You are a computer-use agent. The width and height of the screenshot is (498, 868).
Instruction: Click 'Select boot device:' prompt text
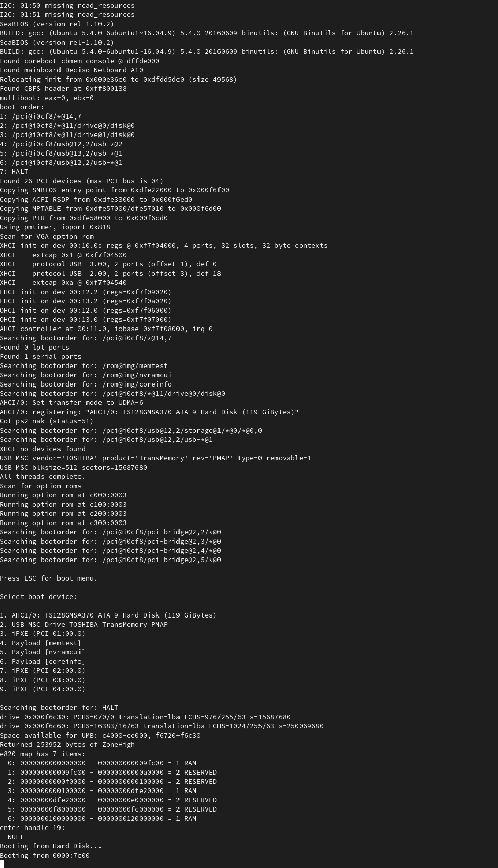tap(38, 596)
